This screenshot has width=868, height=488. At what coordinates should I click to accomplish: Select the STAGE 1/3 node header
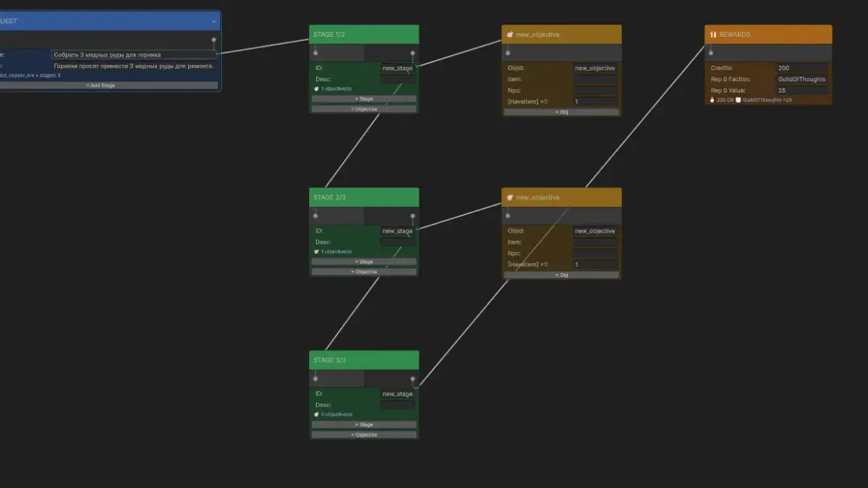coord(364,35)
